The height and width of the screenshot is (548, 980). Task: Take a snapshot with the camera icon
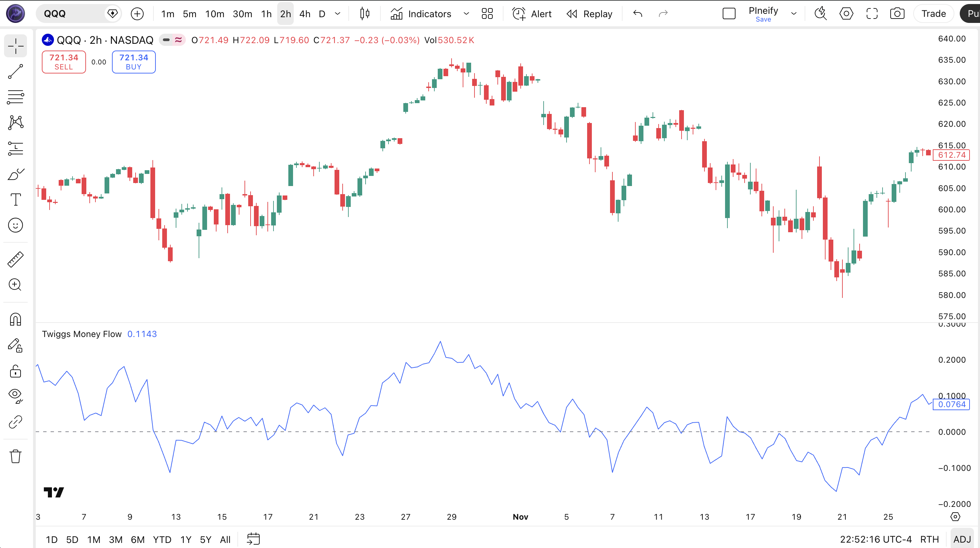point(897,14)
